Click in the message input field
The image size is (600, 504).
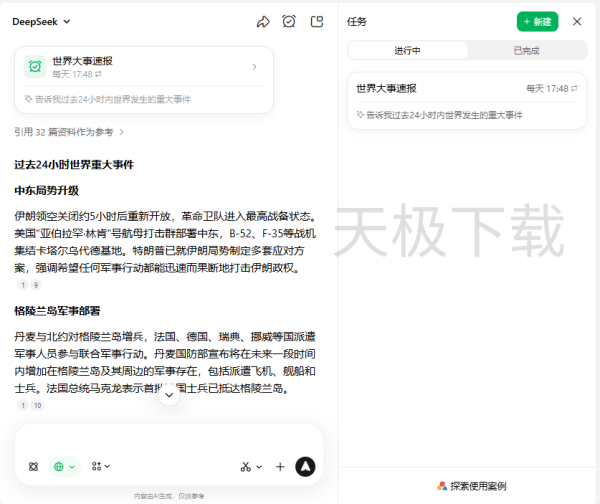pyautogui.click(x=168, y=438)
